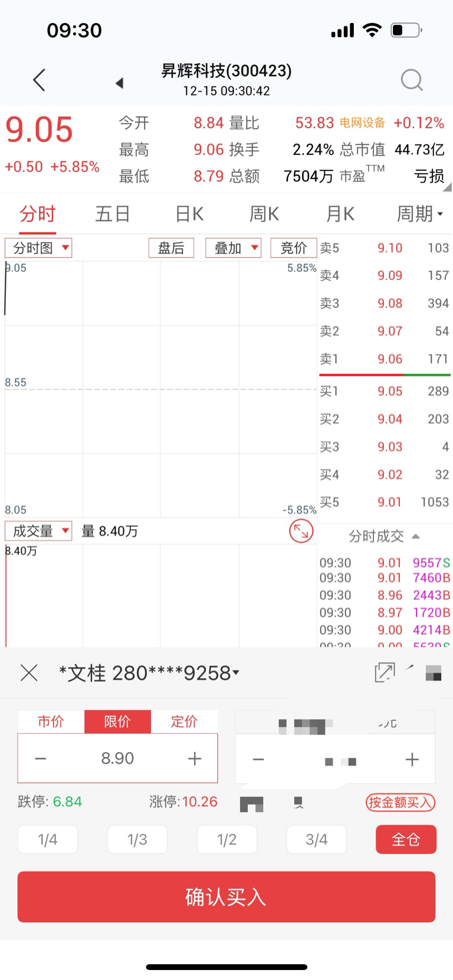
Task: Select the 买4 9.02 order row
Action: click(x=385, y=474)
